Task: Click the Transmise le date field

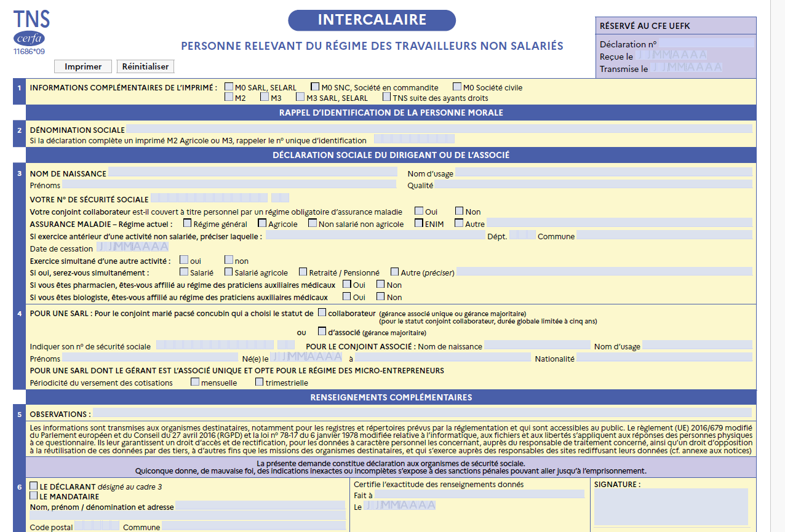Action: 686,68
